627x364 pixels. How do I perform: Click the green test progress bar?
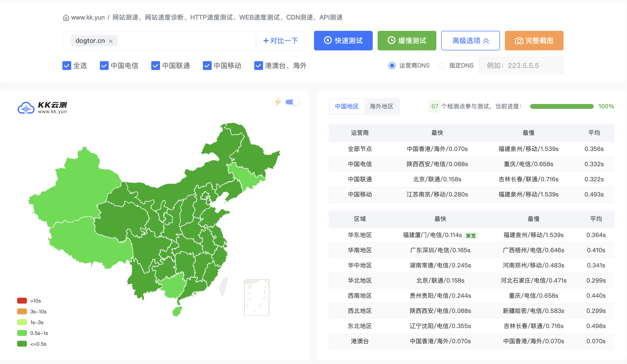tap(562, 106)
